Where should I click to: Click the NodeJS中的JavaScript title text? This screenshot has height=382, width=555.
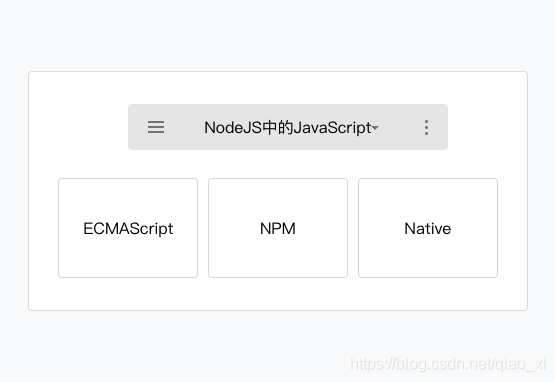(288, 127)
